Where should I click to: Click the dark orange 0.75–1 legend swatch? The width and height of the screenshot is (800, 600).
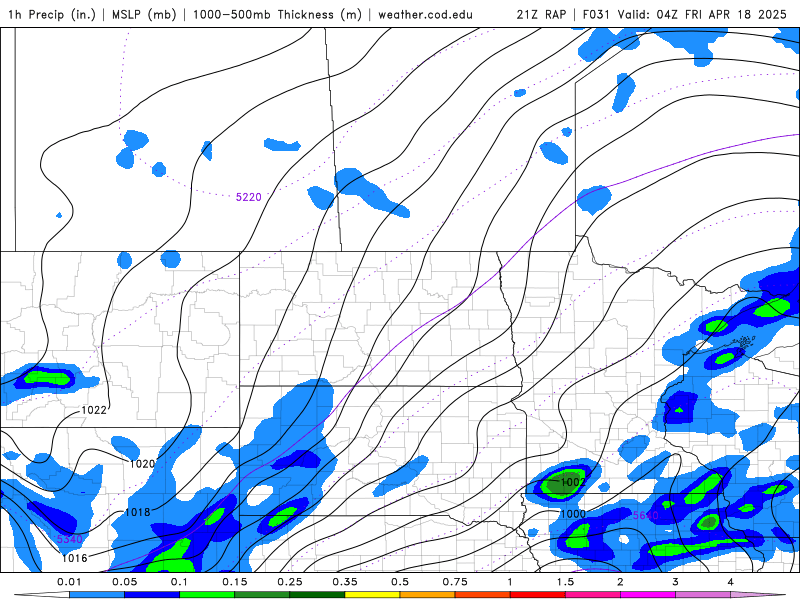(483, 594)
